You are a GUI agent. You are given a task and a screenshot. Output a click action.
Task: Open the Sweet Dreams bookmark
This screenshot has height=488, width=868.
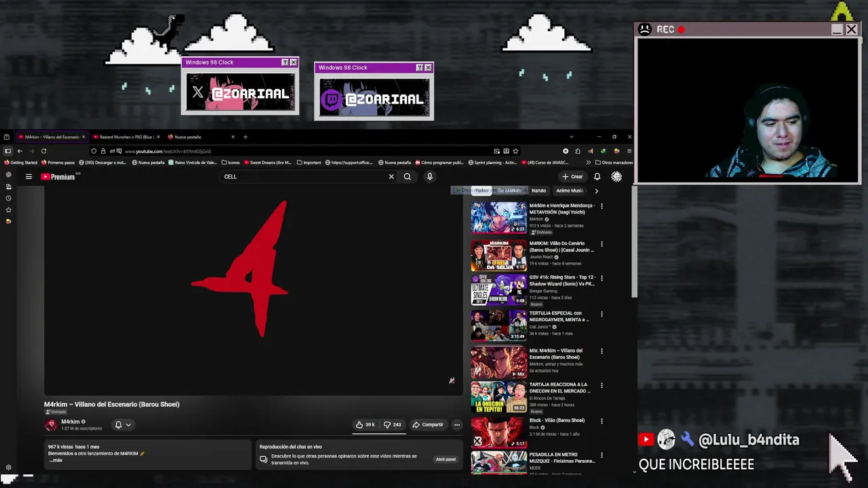[267, 163]
